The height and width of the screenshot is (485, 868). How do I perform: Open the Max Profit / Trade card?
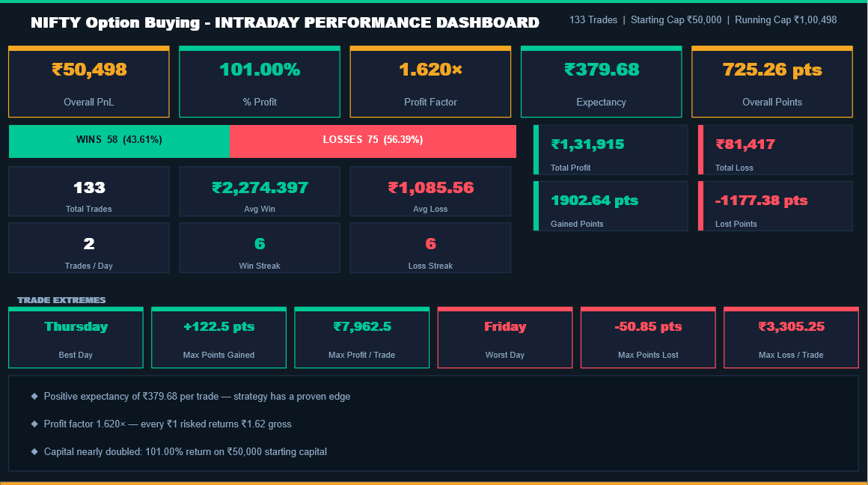(361, 338)
